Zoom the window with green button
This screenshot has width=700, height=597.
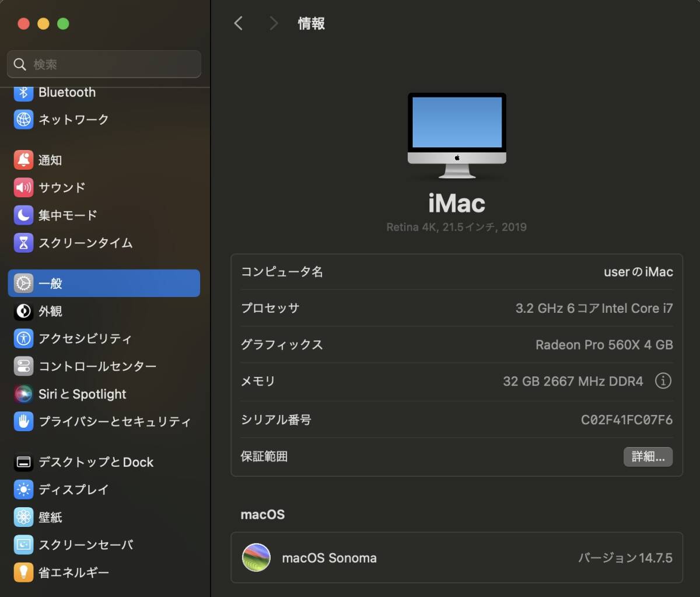pos(63,24)
